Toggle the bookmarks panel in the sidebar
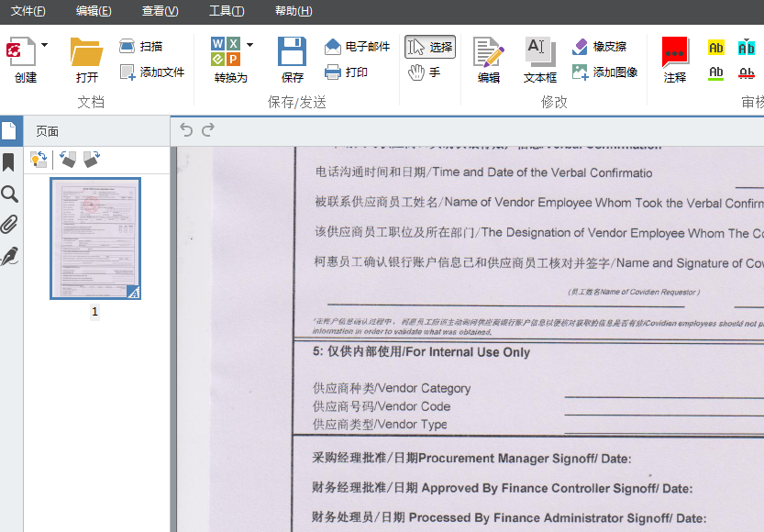 click(10, 162)
